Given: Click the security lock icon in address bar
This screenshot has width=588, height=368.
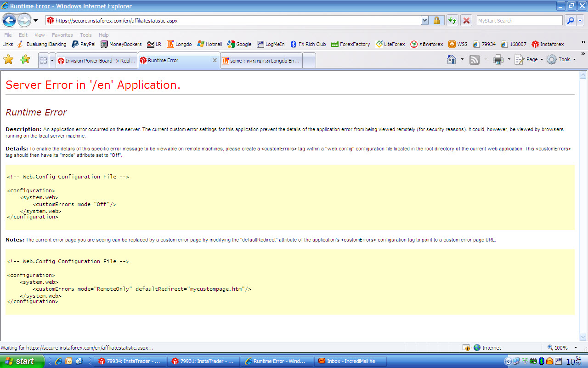Looking at the screenshot, I should coord(436,21).
